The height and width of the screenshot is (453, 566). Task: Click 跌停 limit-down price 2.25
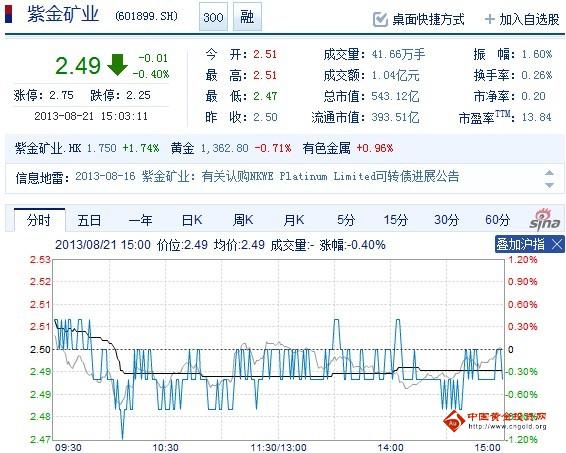[x=138, y=95]
